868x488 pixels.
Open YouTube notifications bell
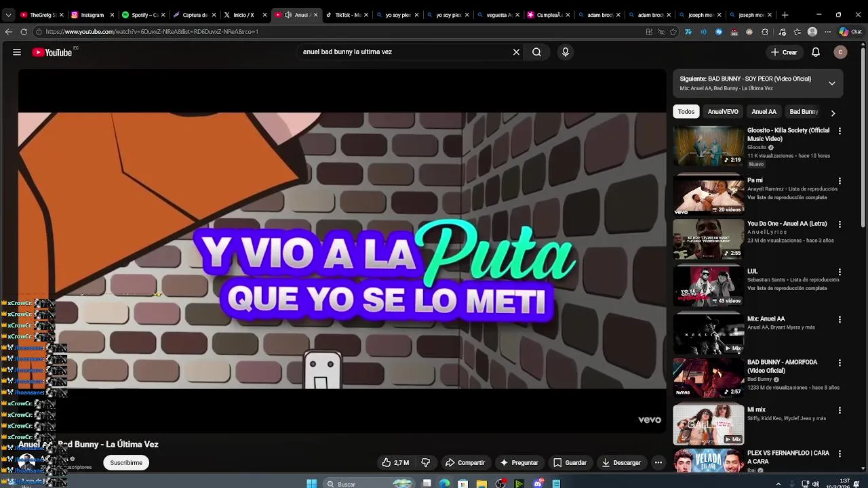[x=816, y=52]
